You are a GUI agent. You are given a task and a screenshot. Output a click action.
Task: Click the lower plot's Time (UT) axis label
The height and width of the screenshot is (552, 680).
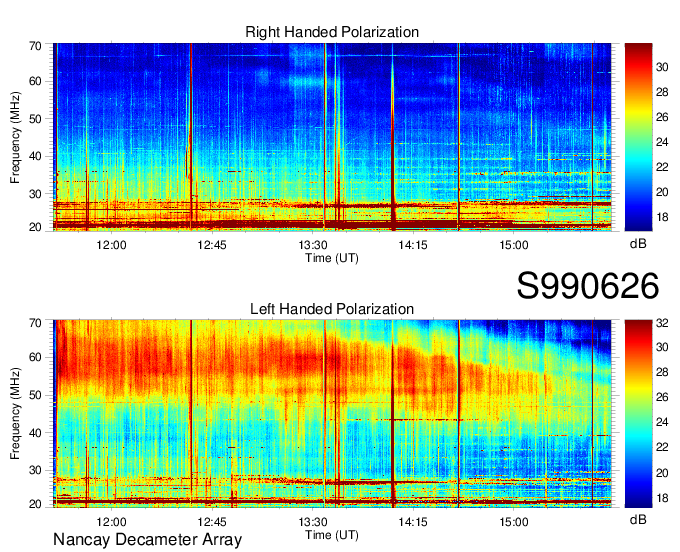332,535
